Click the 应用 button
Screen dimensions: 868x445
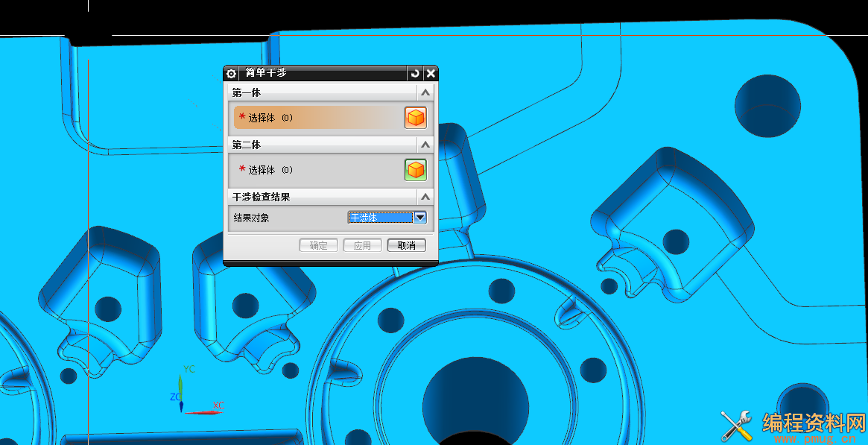pyautogui.click(x=362, y=245)
